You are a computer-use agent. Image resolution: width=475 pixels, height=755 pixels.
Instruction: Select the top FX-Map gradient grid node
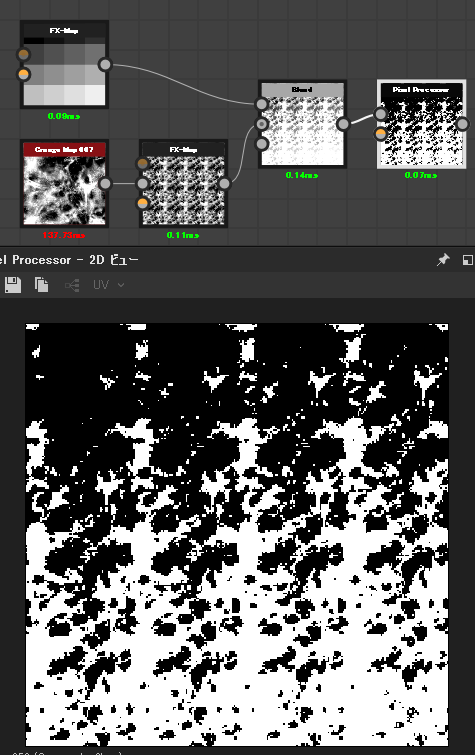click(x=64, y=64)
